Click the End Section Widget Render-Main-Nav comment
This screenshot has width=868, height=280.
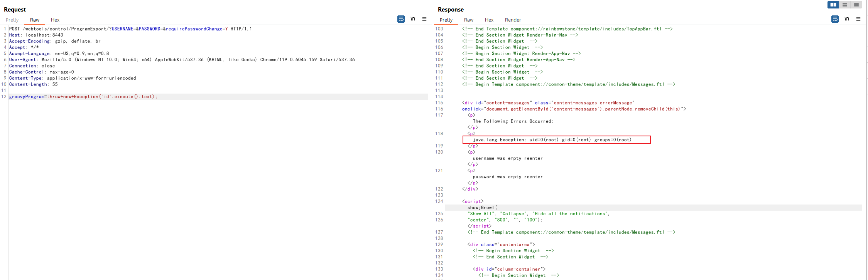520,35
